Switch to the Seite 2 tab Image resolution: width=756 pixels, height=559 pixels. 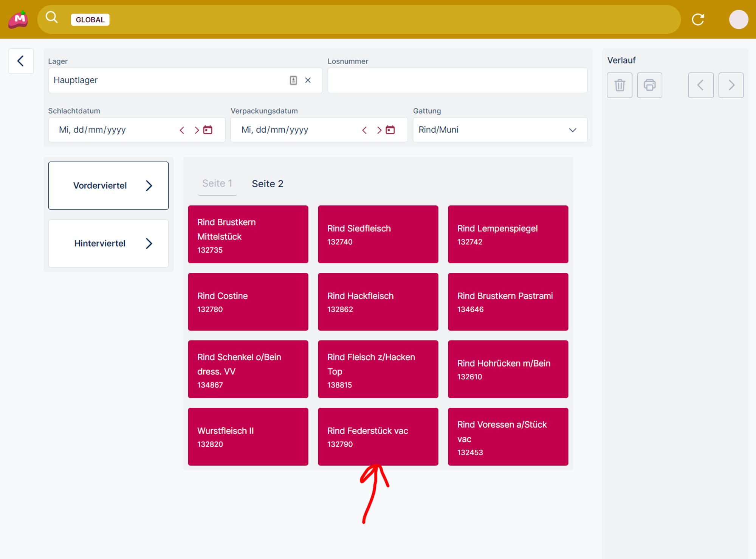pos(267,184)
